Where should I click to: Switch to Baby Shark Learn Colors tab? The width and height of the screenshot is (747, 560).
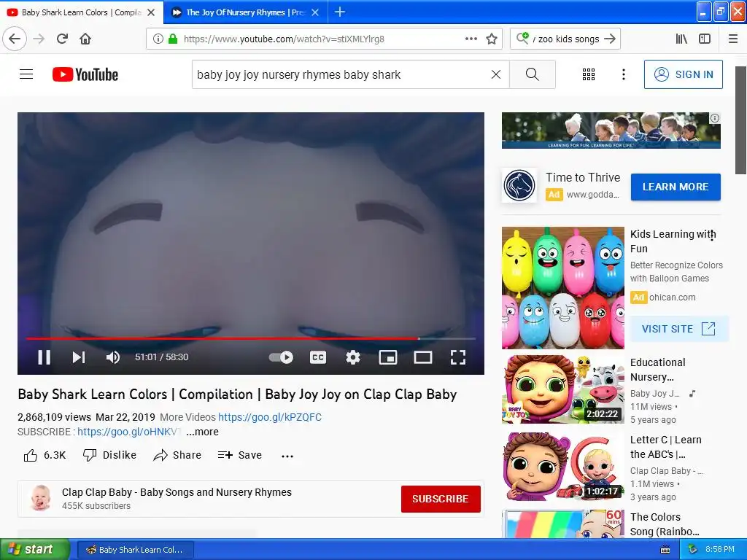81,12
